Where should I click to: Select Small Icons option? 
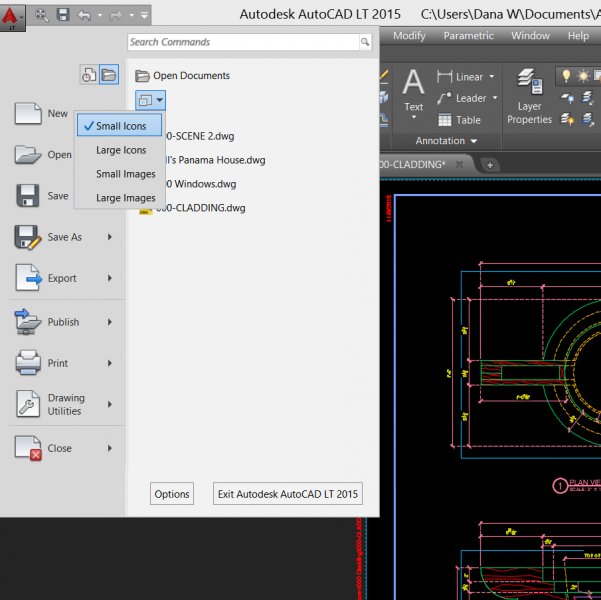119,126
